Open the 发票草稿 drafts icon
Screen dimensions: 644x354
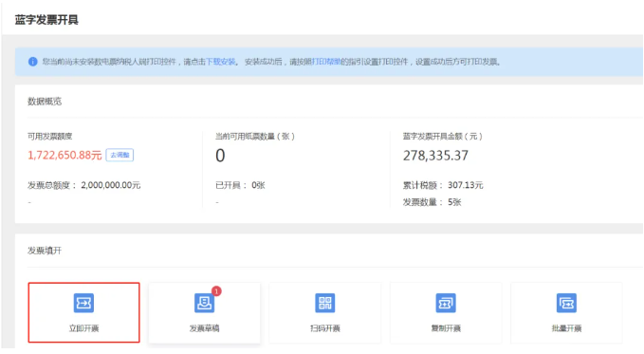tap(204, 303)
